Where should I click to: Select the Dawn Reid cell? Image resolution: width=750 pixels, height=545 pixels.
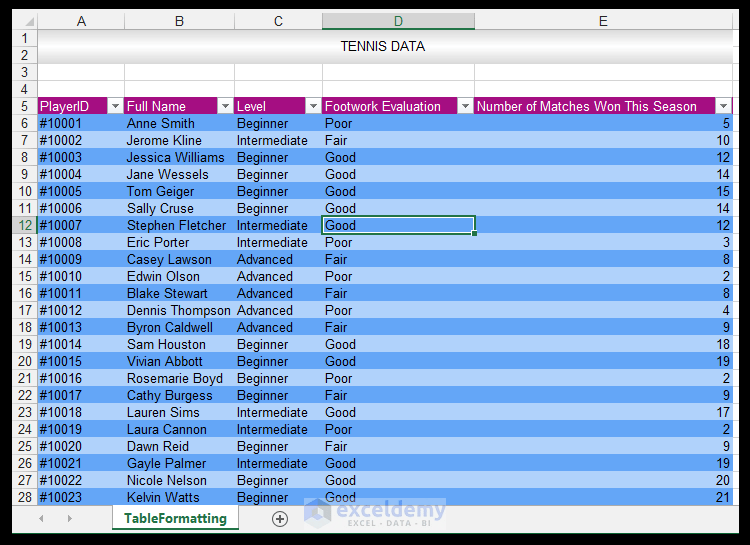click(179, 446)
